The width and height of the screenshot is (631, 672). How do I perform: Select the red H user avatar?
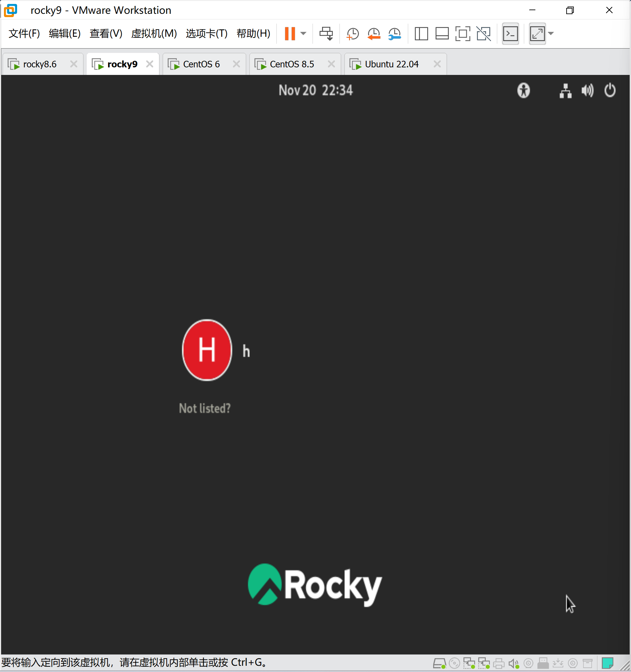(x=207, y=350)
